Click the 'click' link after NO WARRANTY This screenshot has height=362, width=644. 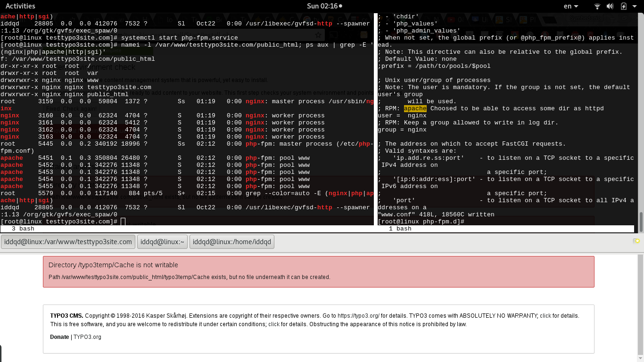click(x=545, y=316)
